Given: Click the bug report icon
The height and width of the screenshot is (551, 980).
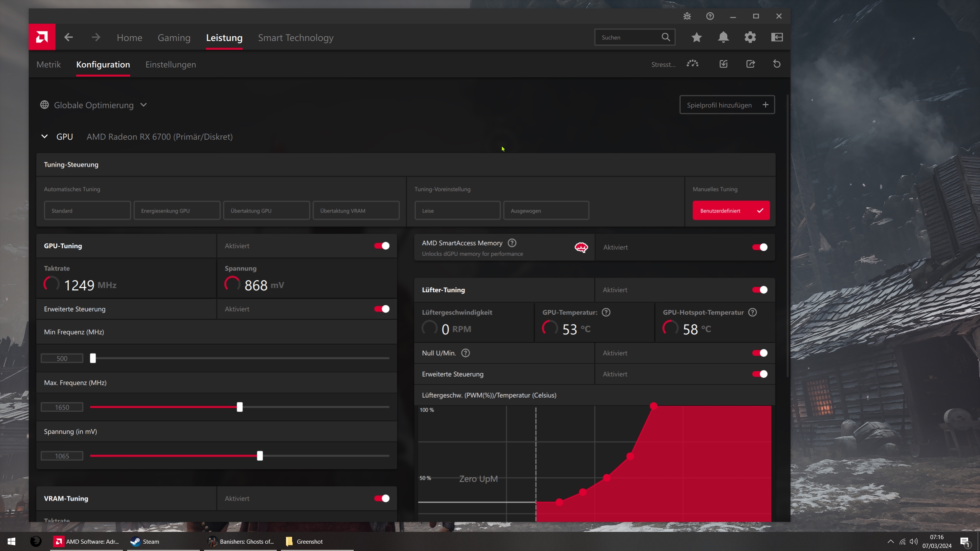Looking at the screenshot, I should coord(687,16).
